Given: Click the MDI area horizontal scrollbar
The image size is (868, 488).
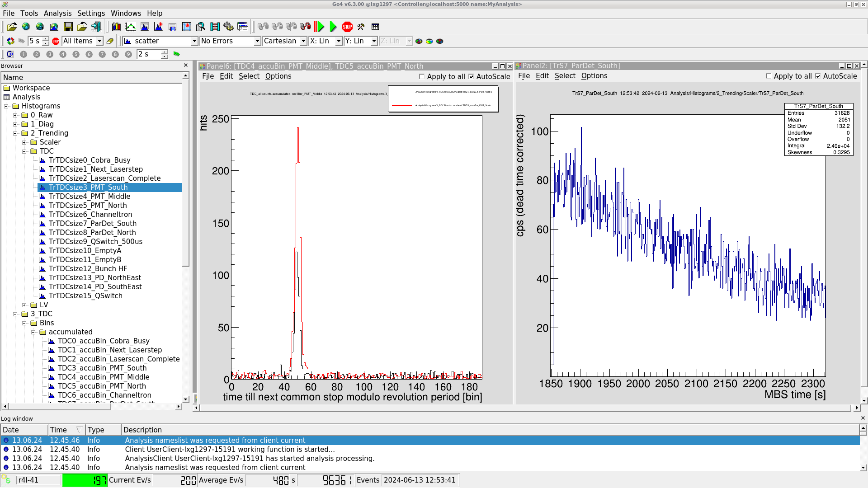Looking at the screenshot, I should [x=525, y=408].
